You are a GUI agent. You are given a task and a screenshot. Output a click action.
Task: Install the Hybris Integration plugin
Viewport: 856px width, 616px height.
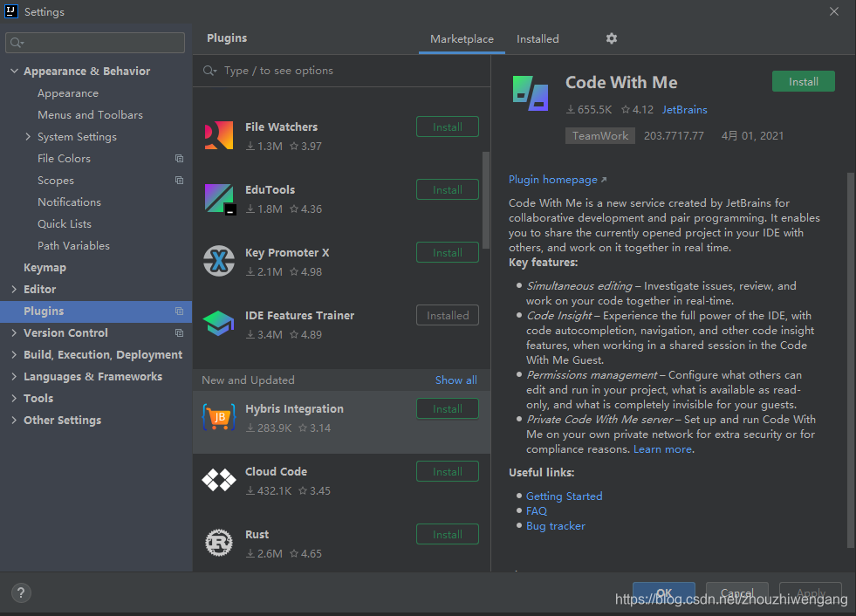[447, 408]
